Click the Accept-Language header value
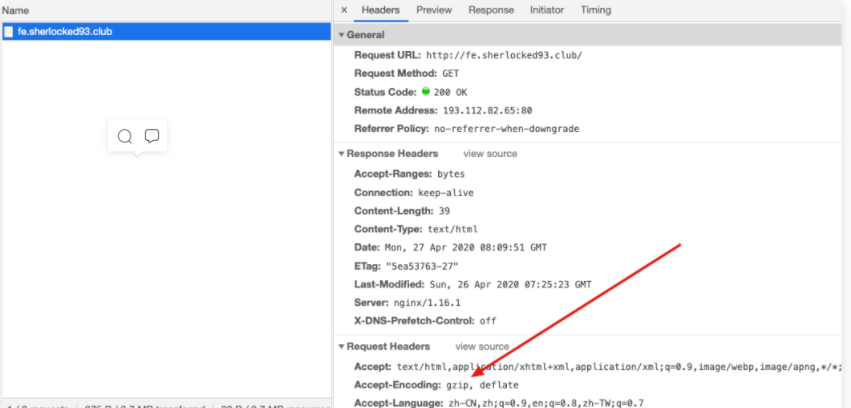 tap(547, 404)
